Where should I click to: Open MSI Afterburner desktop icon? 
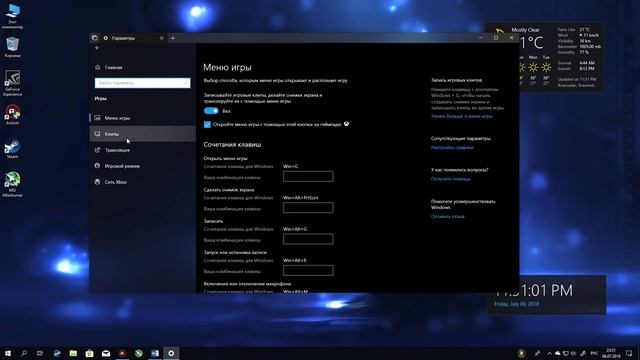point(12,184)
